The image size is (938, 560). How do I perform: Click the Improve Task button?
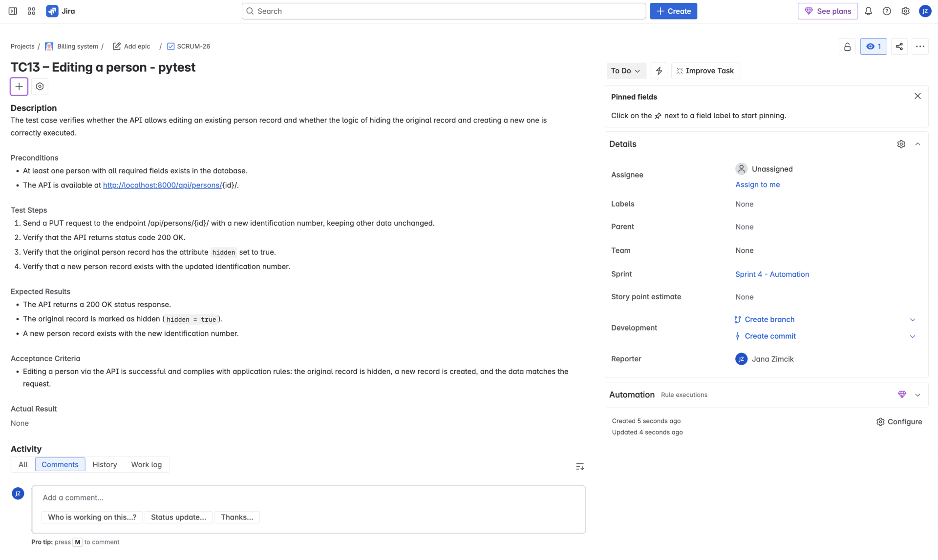[x=705, y=71]
